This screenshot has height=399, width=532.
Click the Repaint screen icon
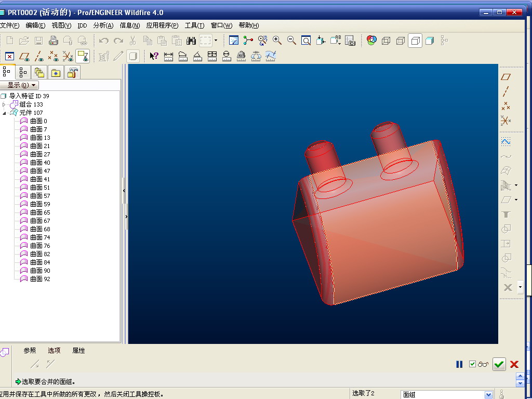click(233, 41)
